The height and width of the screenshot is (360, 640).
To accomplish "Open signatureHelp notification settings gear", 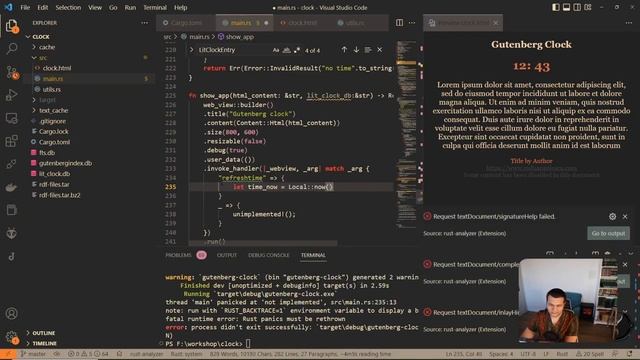I will click(612, 217).
